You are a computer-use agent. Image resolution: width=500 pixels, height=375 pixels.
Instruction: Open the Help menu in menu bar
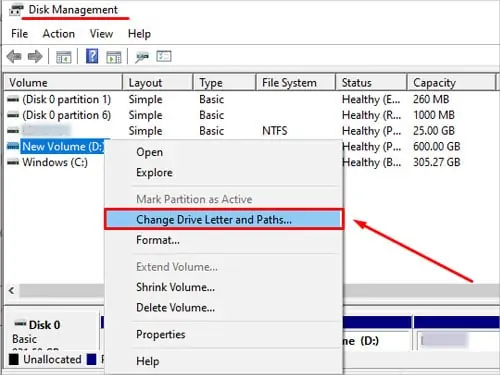[x=139, y=34]
